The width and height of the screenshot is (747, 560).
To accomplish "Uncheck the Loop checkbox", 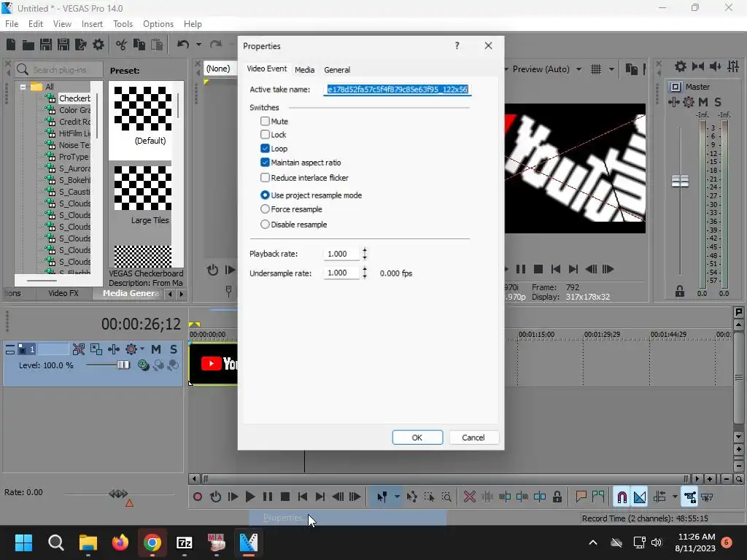I will click(x=265, y=148).
